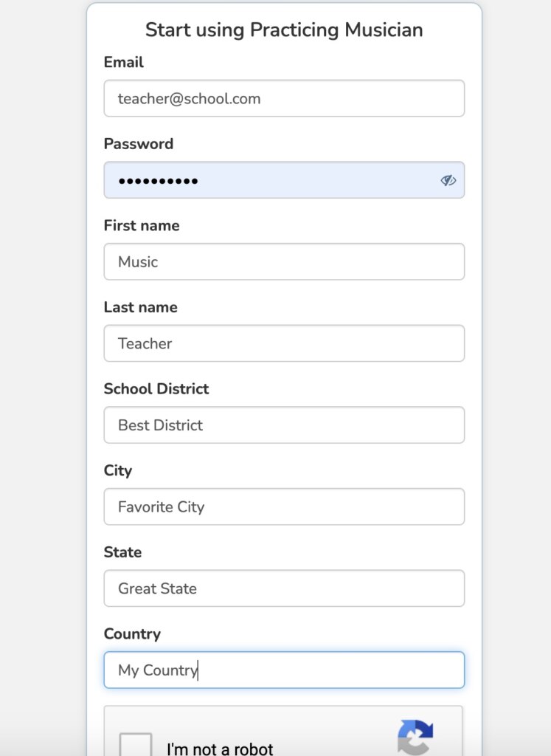
Task: Click the Email label text
Action: click(124, 62)
